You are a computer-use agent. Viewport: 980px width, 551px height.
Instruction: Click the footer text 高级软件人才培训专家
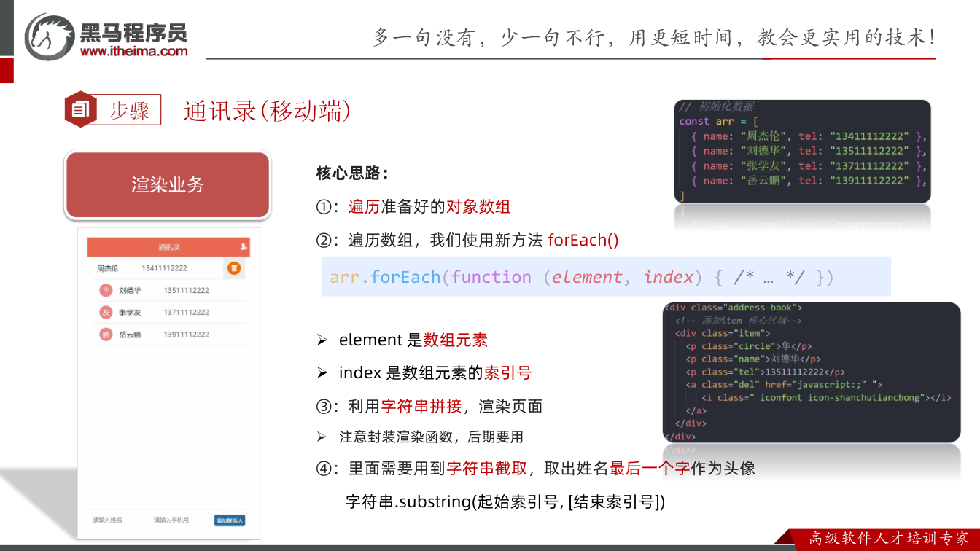coord(890,539)
